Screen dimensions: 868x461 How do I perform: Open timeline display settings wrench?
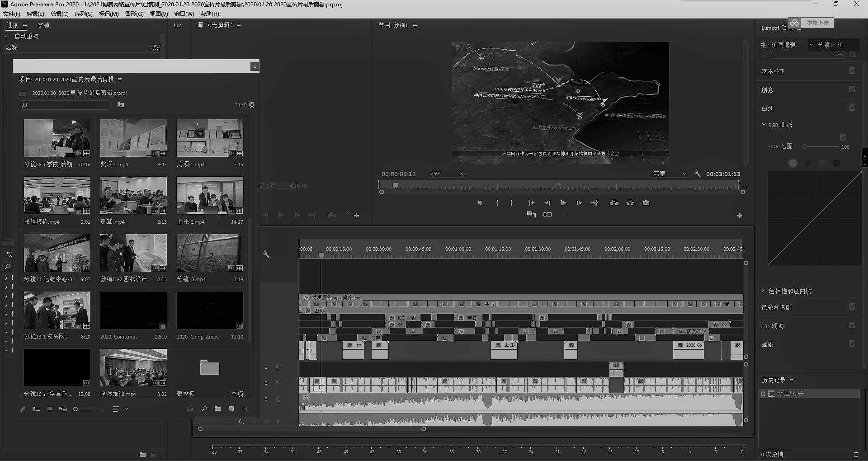(266, 254)
